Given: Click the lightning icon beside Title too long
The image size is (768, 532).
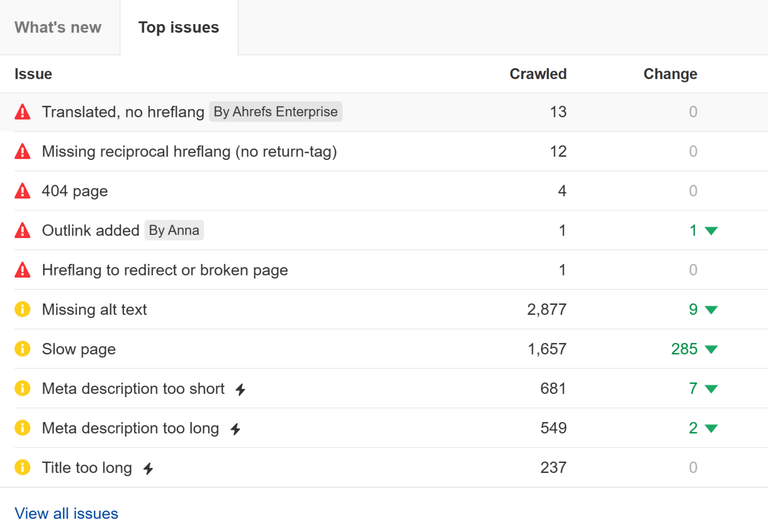Looking at the screenshot, I should coord(148,468).
